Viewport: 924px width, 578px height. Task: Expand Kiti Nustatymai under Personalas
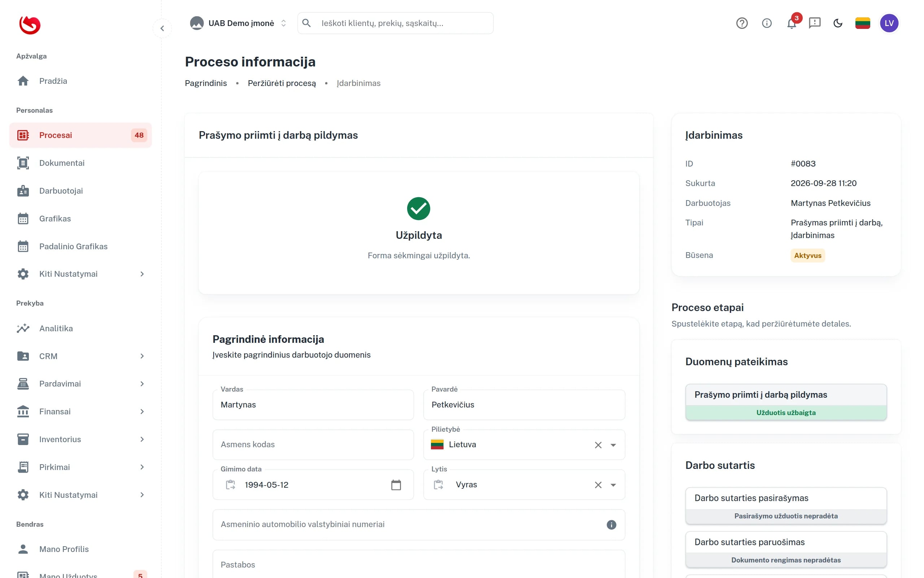[x=80, y=274]
